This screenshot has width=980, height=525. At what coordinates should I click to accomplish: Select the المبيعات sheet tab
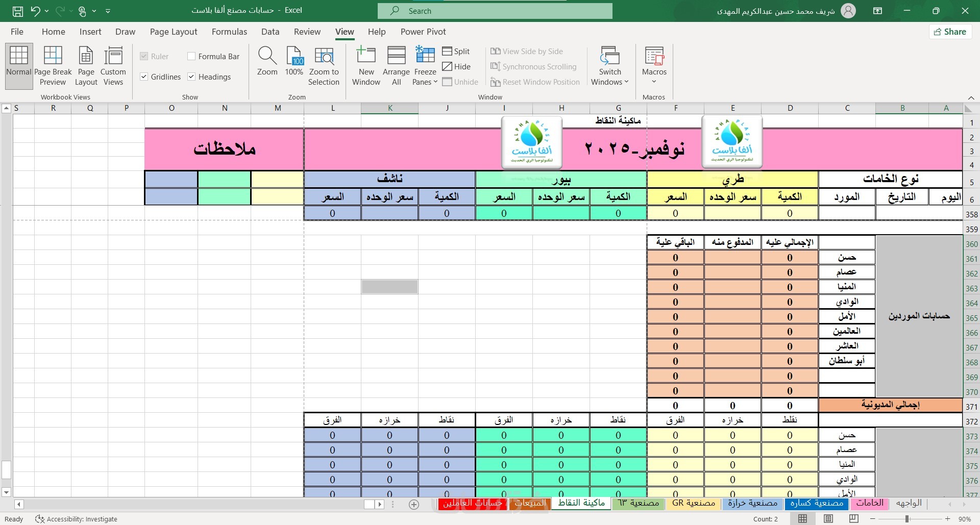click(530, 503)
